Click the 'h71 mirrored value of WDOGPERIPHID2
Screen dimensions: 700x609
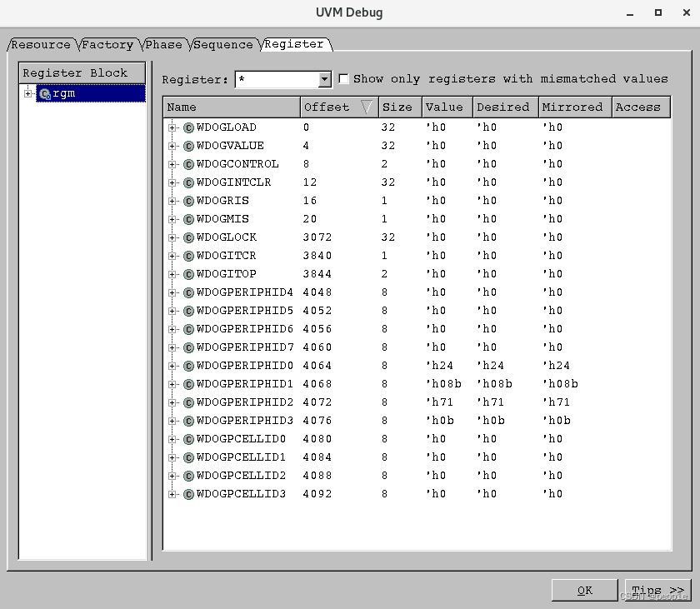click(556, 402)
